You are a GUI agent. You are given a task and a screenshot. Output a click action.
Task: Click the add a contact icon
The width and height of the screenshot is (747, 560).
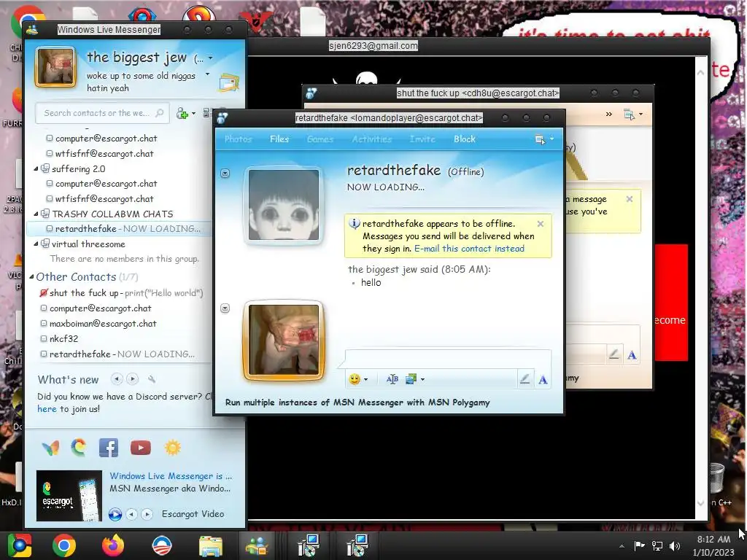pos(182,113)
